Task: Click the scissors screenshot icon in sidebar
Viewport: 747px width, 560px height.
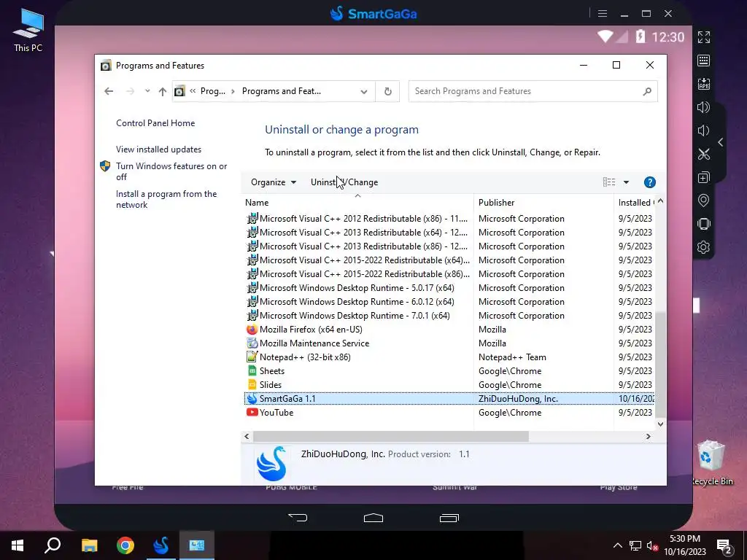Action: (x=704, y=154)
